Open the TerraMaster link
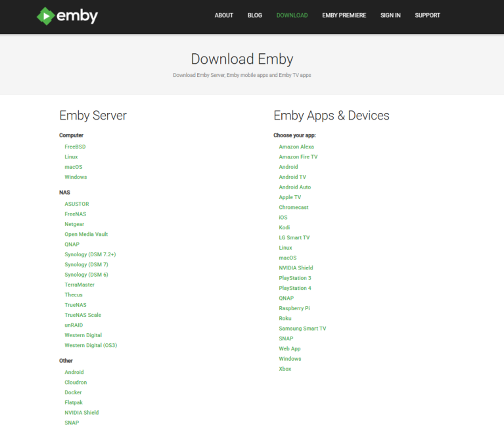The height and width of the screenshot is (441, 504). 80,285
